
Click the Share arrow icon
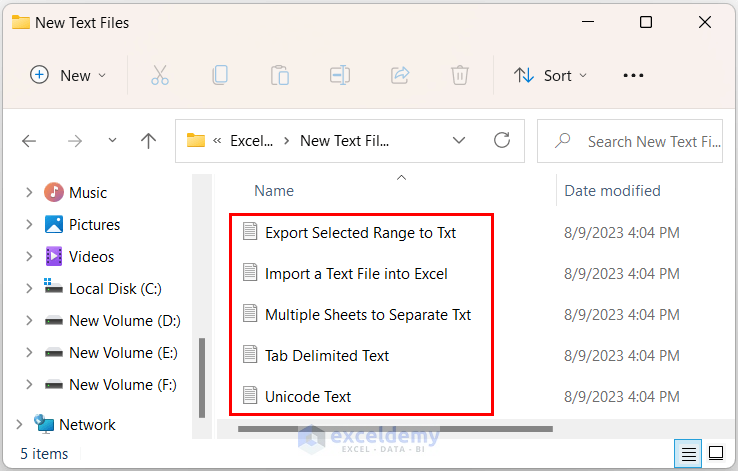[400, 75]
